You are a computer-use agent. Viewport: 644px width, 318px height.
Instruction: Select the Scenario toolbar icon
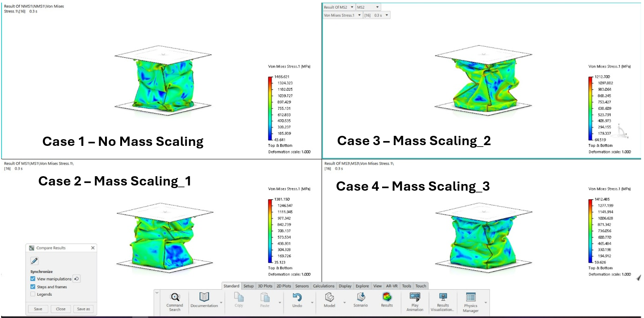pos(361,297)
